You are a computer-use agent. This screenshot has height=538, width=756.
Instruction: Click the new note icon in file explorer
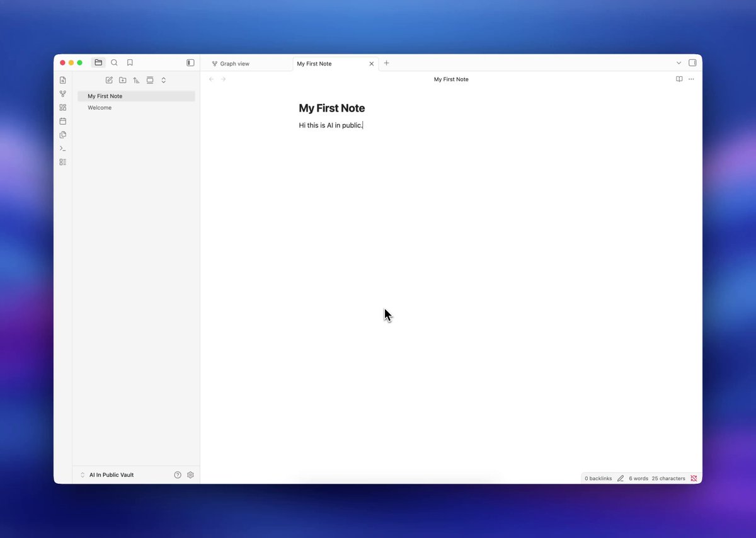click(x=109, y=80)
